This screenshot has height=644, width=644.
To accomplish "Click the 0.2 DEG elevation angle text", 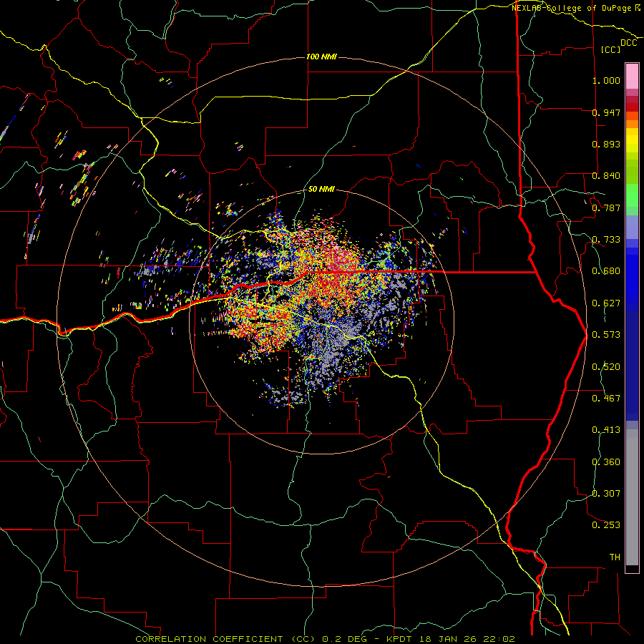I will 344,639.
